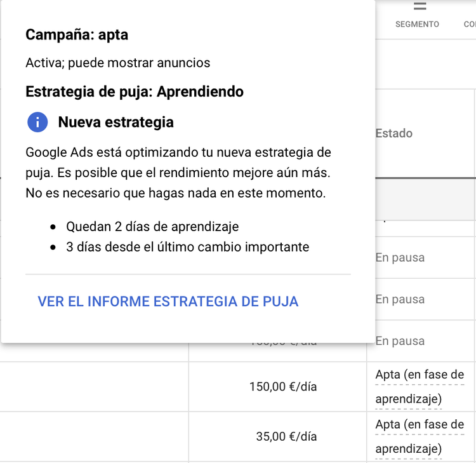
Task: Select the first En pausa status cell
Action: [x=400, y=257]
